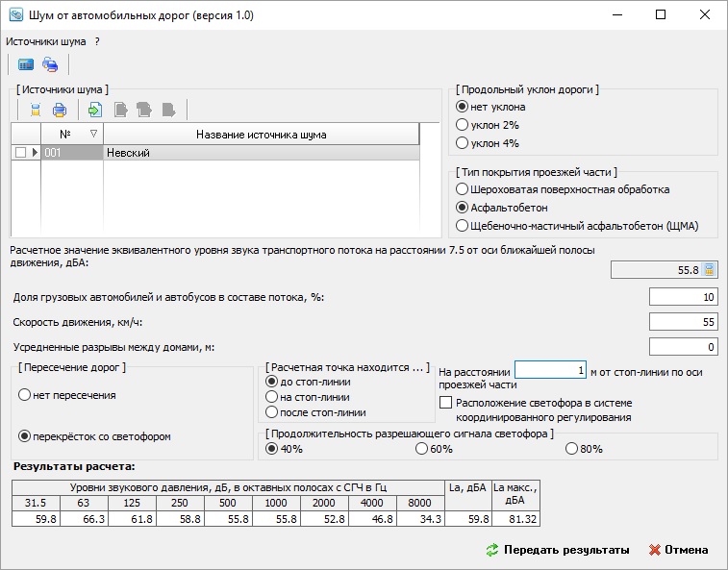
Task: Enable the coordinated traffic light regulation checkbox
Action: click(445, 403)
